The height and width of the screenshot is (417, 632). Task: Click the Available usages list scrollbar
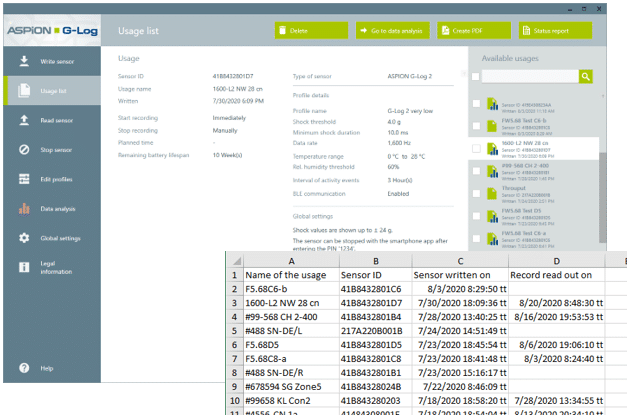[x=603, y=197]
